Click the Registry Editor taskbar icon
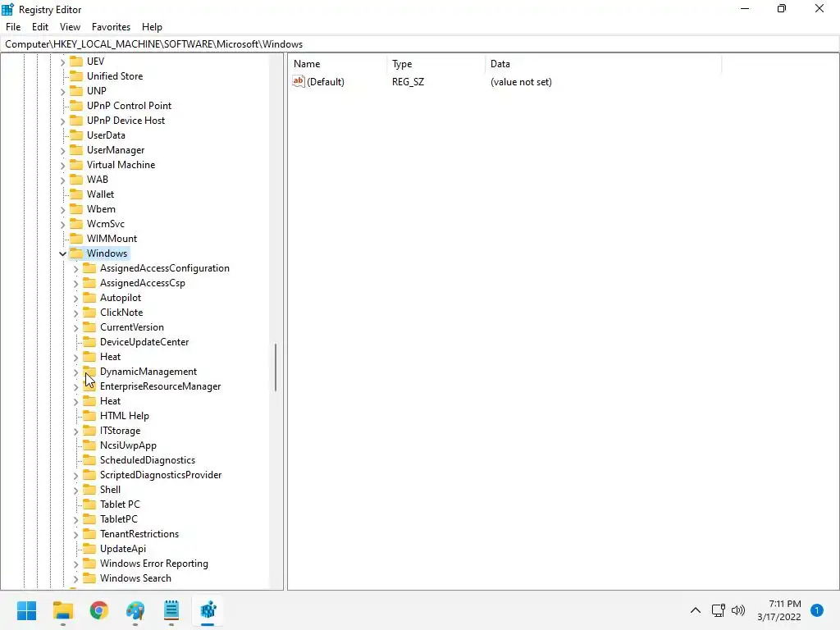The width and height of the screenshot is (840, 630). click(x=208, y=610)
